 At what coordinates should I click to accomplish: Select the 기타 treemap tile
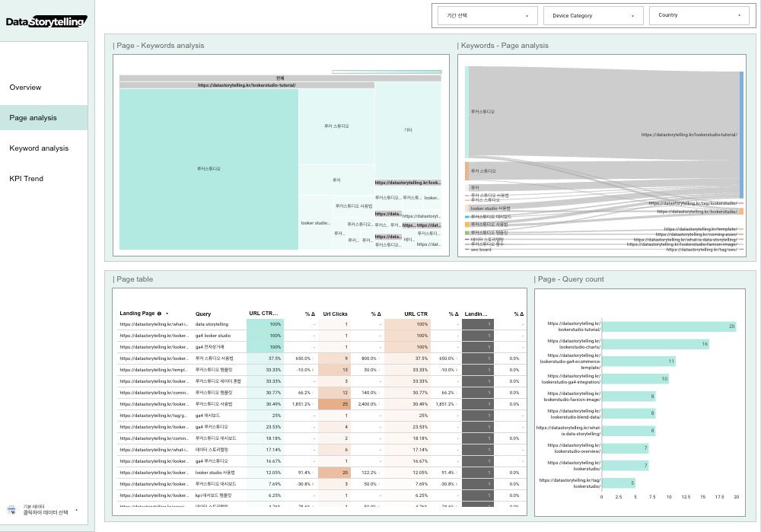tap(408, 130)
